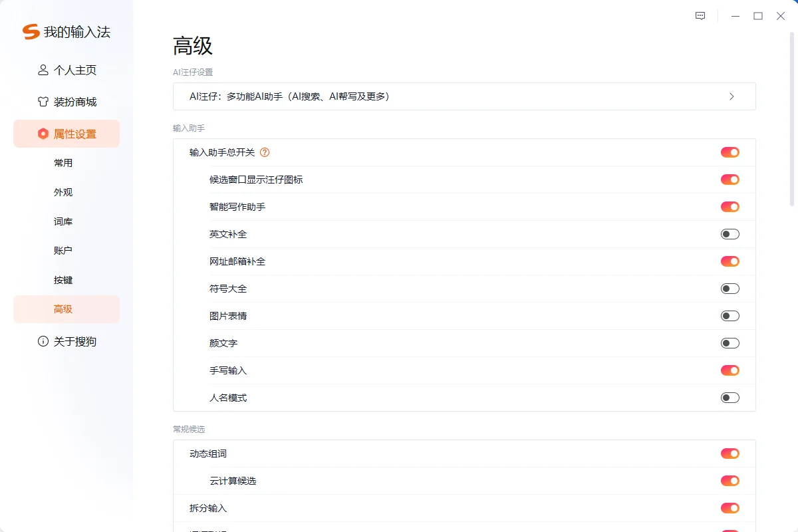Expand AI汪仔 settings with the chevron arrow
The image size is (798, 532).
731,96
